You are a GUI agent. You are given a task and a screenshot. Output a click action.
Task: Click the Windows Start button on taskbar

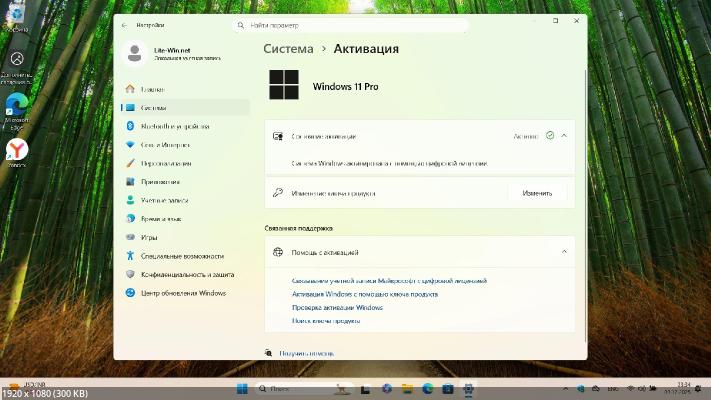tap(242, 388)
